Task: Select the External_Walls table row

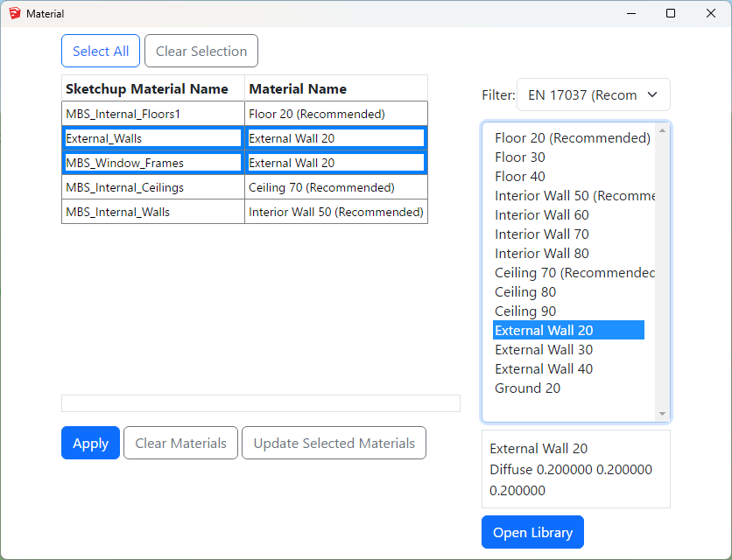Action: pyautogui.click(x=153, y=138)
